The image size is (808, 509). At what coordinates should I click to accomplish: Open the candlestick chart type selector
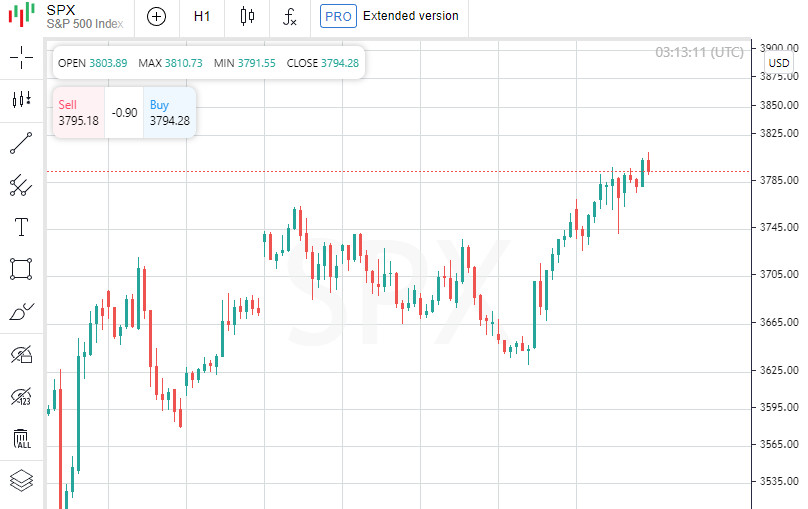click(x=247, y=16)
